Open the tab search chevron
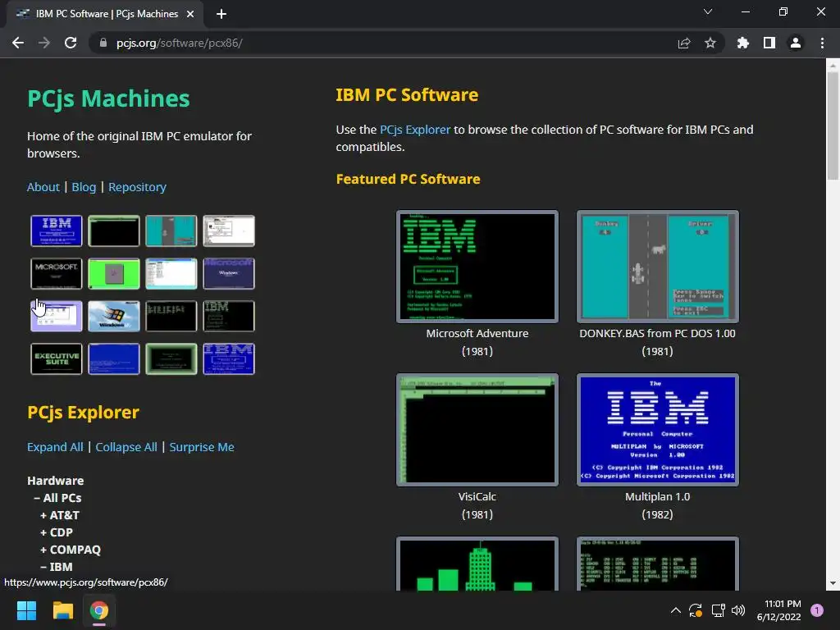The height and width of the screenshot is (630, 840). [708, 11]
